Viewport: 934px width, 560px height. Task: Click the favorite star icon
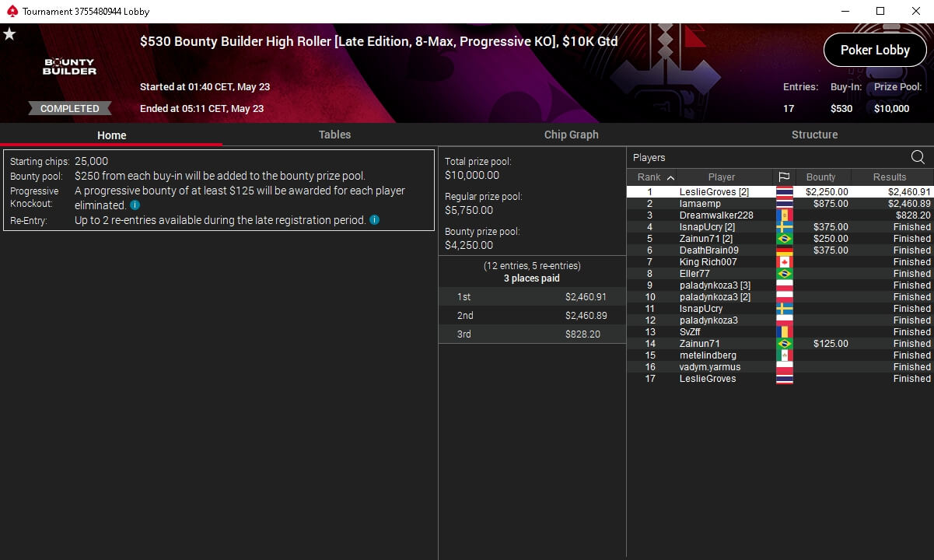9,34
